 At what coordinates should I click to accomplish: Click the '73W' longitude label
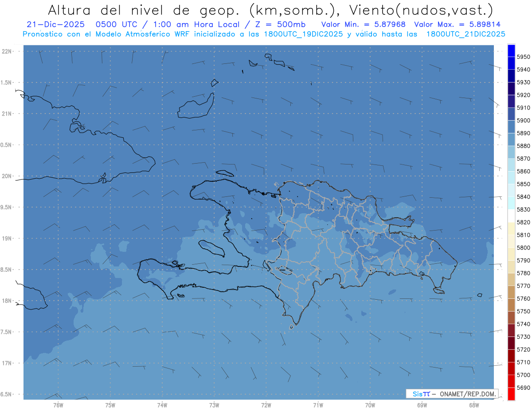pyautogui.click(x=214, y=405)
